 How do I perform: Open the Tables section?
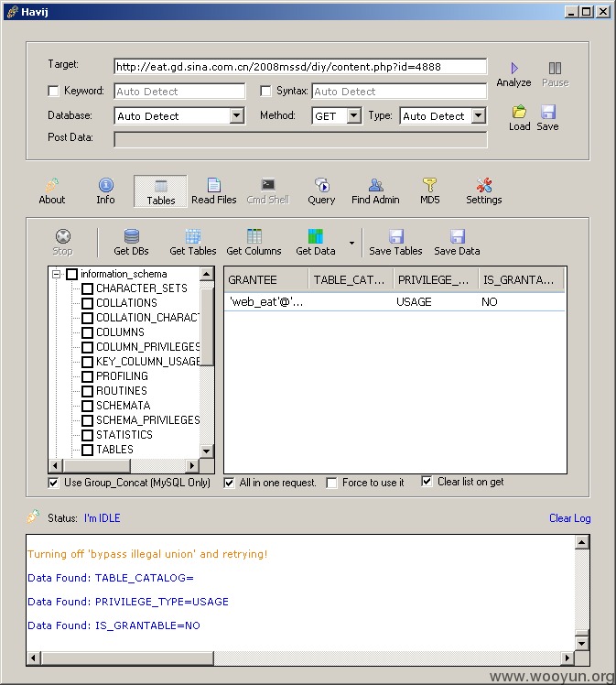point(161,191)
